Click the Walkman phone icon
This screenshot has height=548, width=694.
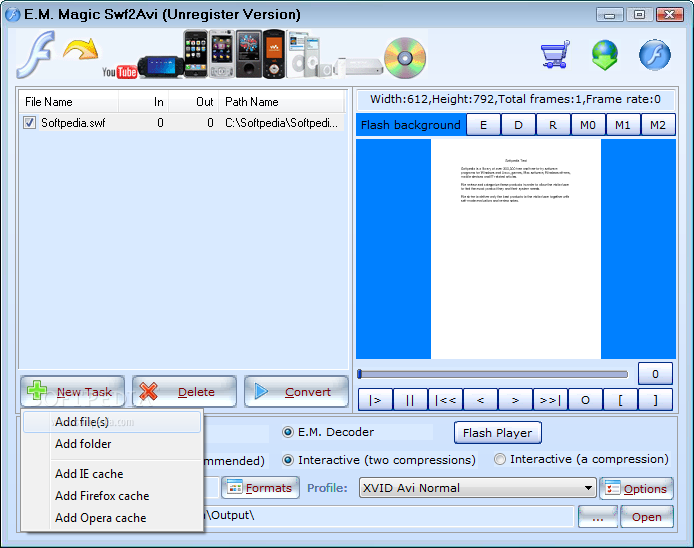click(x=274, y=54)
